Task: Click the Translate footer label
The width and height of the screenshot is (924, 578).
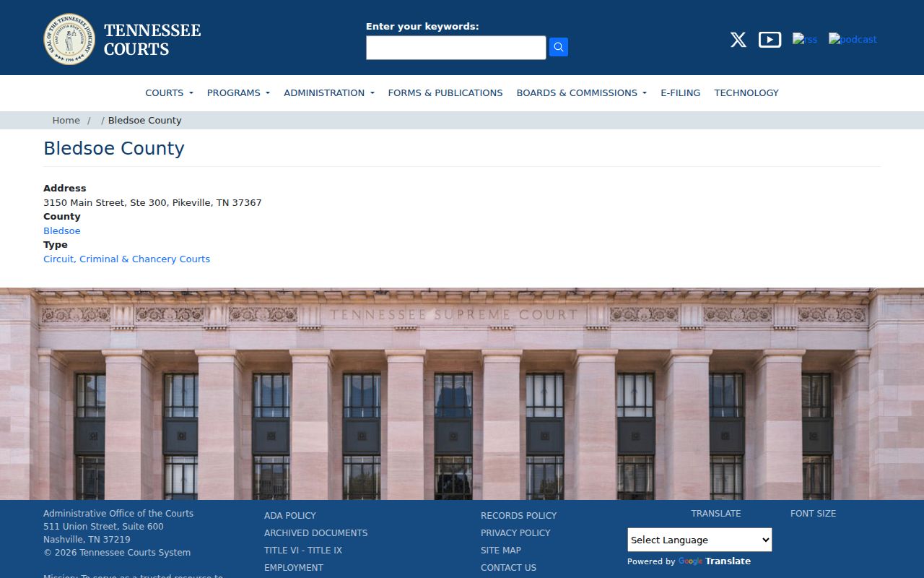Action: (x=716, y=514)
